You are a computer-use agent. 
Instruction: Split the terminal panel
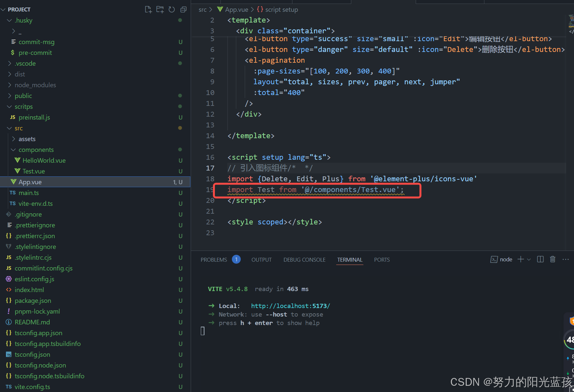point(540,259)
